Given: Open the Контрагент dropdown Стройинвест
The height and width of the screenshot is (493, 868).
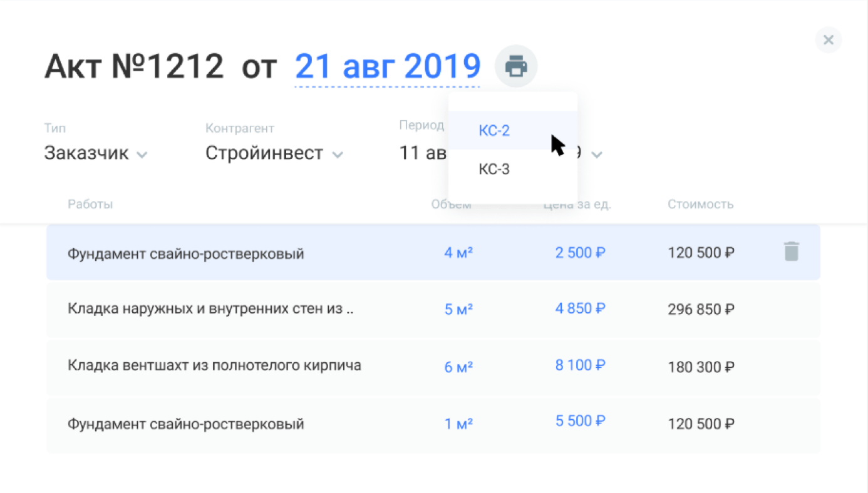Looking at the screenshot, I should click(x=274, y=153).
